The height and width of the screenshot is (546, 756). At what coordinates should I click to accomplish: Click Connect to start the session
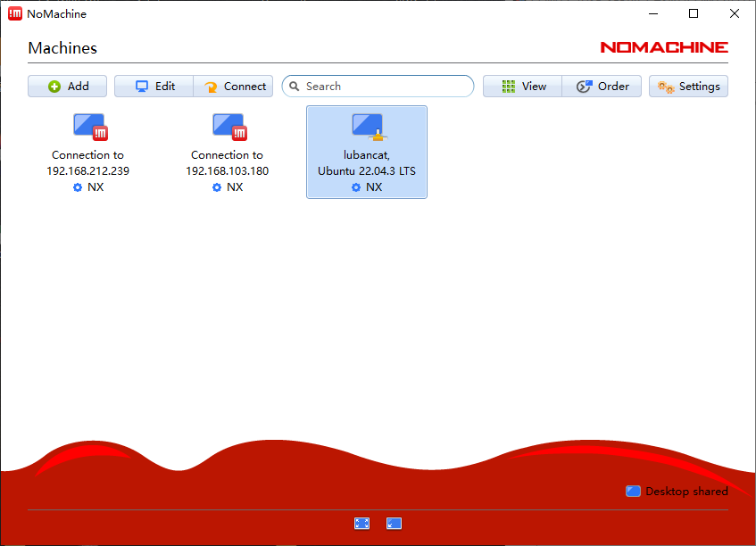pyautogui.click(x=234, y=87)
